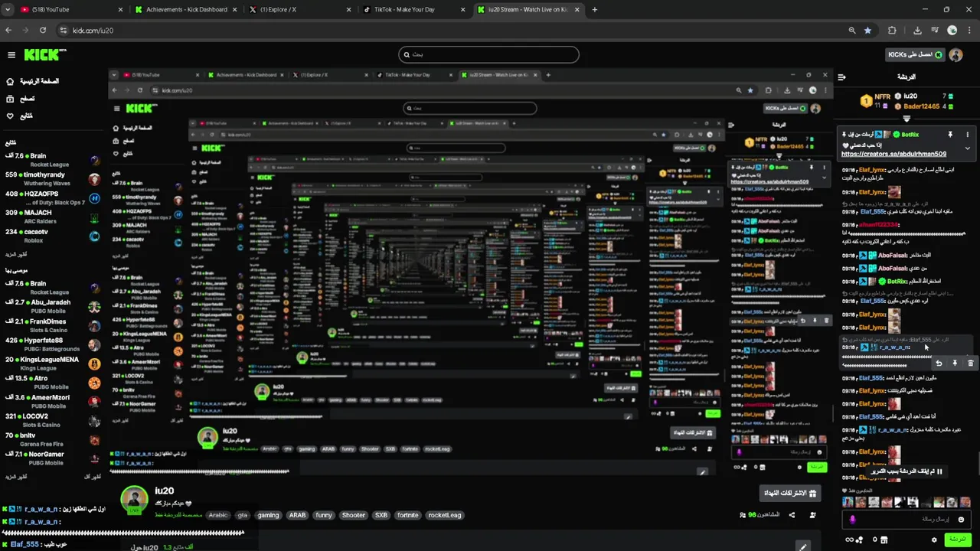Delete the hovered r_a_w_a_n chat message
This screenshot has width=980, height=551.
(971, 364)
